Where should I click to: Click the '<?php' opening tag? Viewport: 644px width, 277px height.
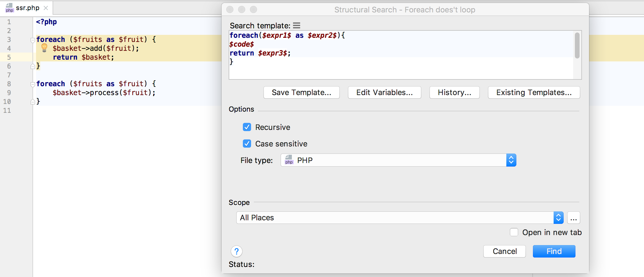tap(46, 22)
